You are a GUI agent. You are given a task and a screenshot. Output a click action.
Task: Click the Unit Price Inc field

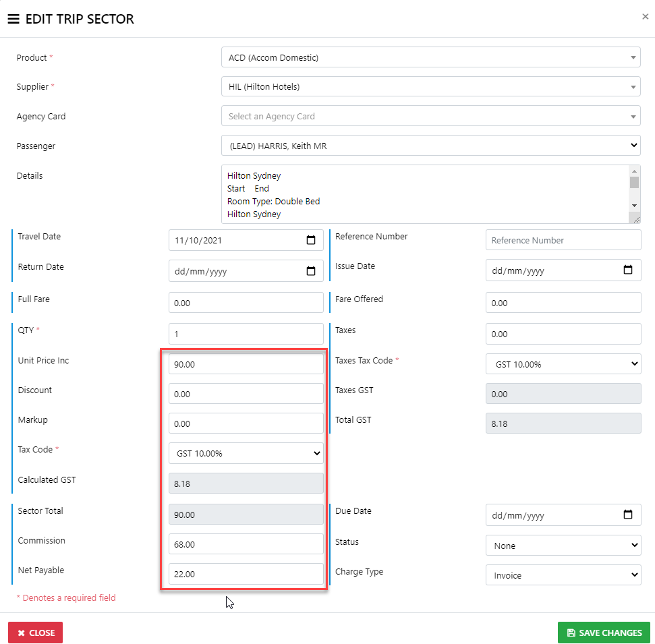tap(246, 363)
